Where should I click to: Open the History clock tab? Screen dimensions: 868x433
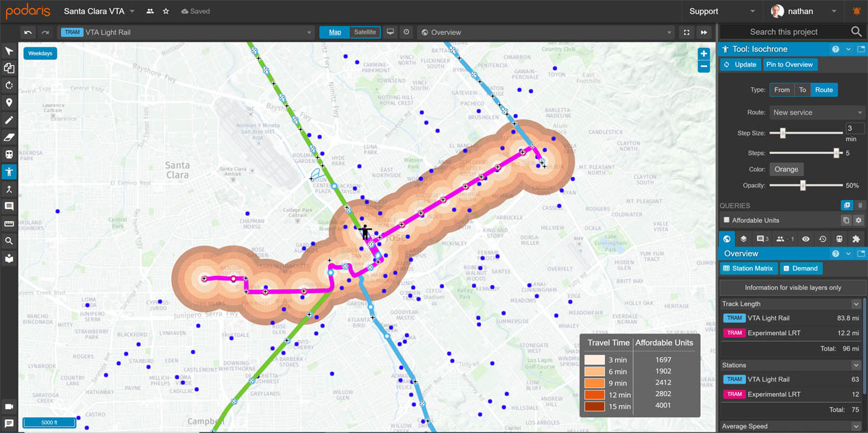[823, 239]
